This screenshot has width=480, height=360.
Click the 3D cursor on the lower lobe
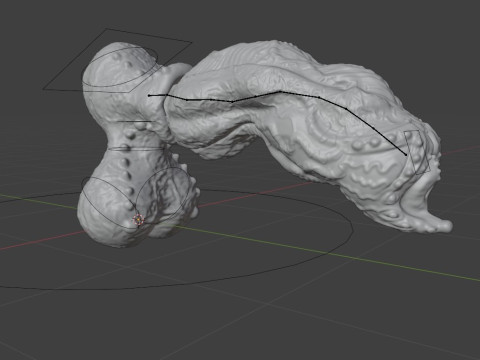point(138,219)
